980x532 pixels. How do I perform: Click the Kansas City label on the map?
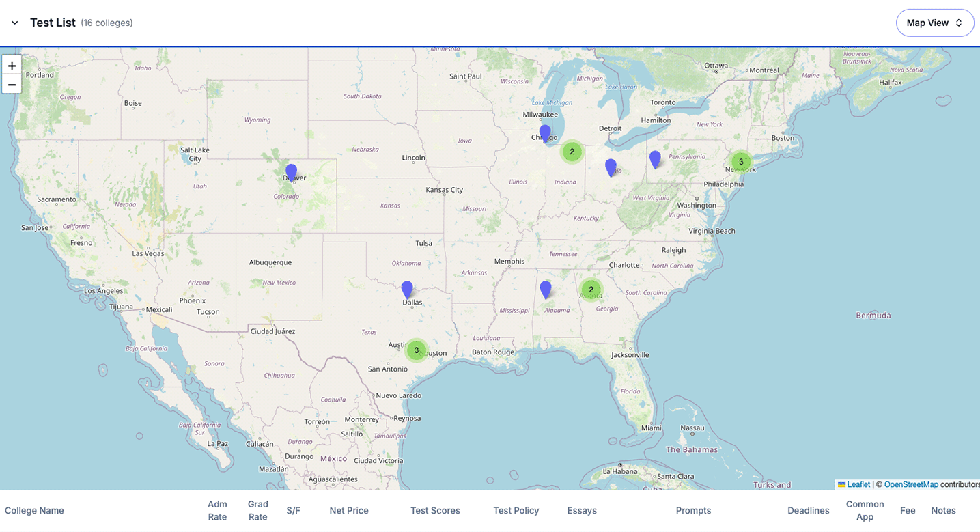click(445, 190)
